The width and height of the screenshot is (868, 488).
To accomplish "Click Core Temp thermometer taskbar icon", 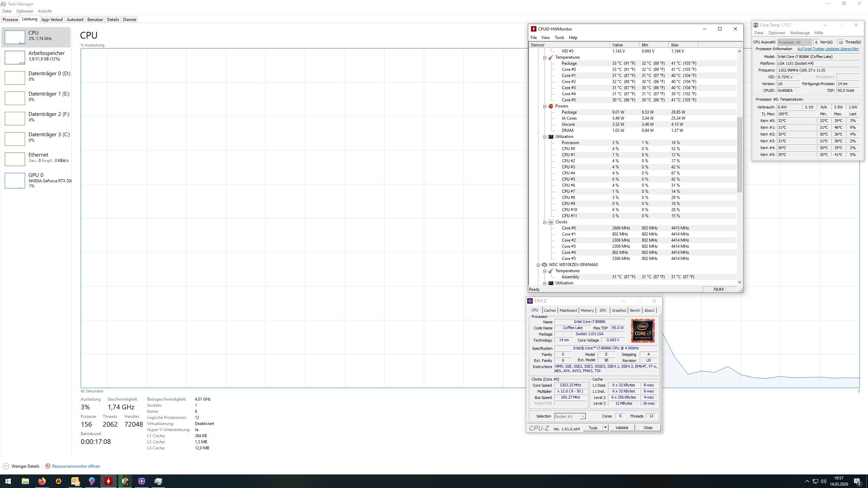I will tap(125, 481).
